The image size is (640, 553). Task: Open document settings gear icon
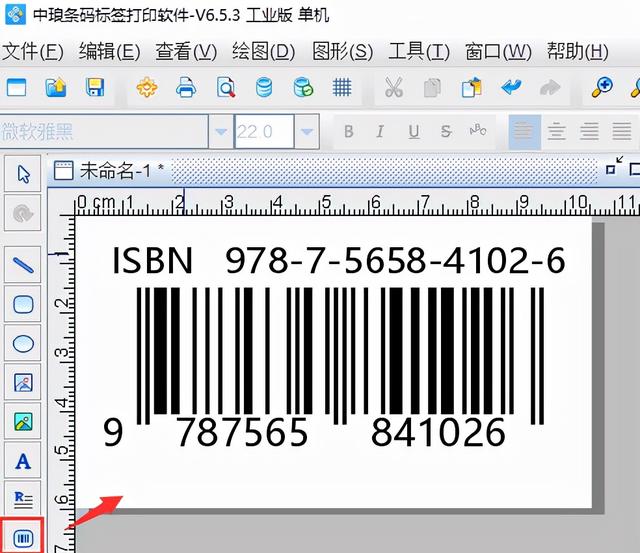pos(147,87)
